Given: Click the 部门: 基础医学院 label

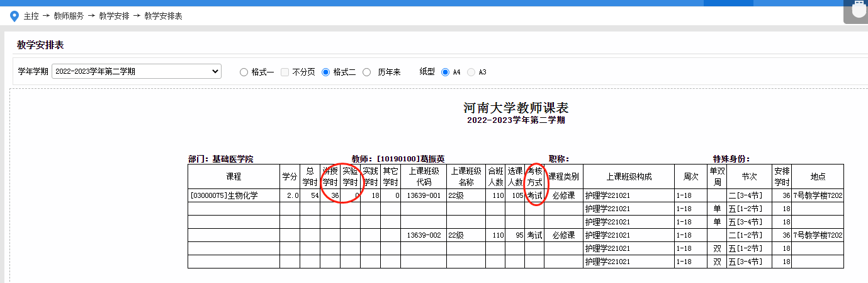Looking at the screenshot, I should [x=221, y=159].
